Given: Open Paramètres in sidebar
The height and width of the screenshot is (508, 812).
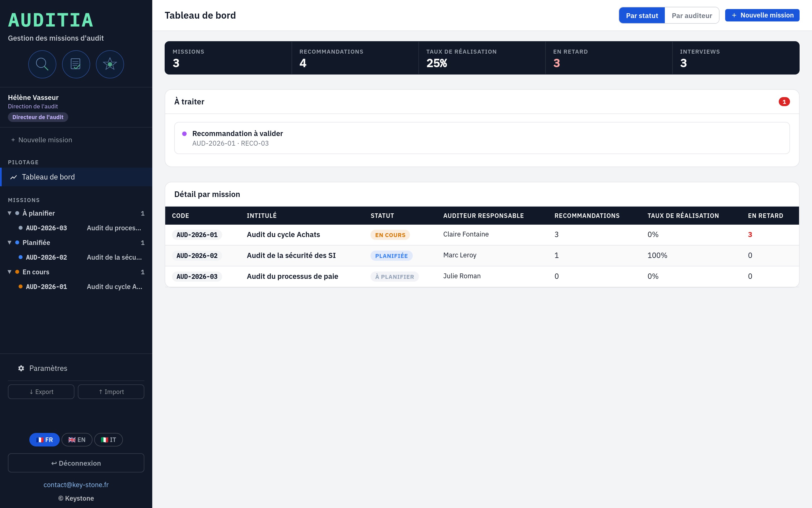Looking at the screenshot, I should coord(76,368).
